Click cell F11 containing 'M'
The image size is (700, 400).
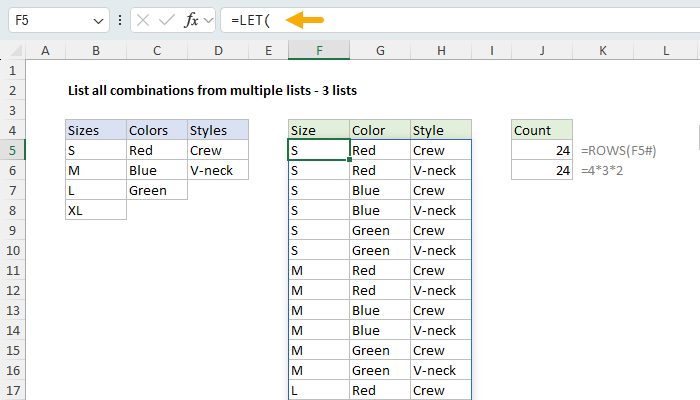[319, 271]
